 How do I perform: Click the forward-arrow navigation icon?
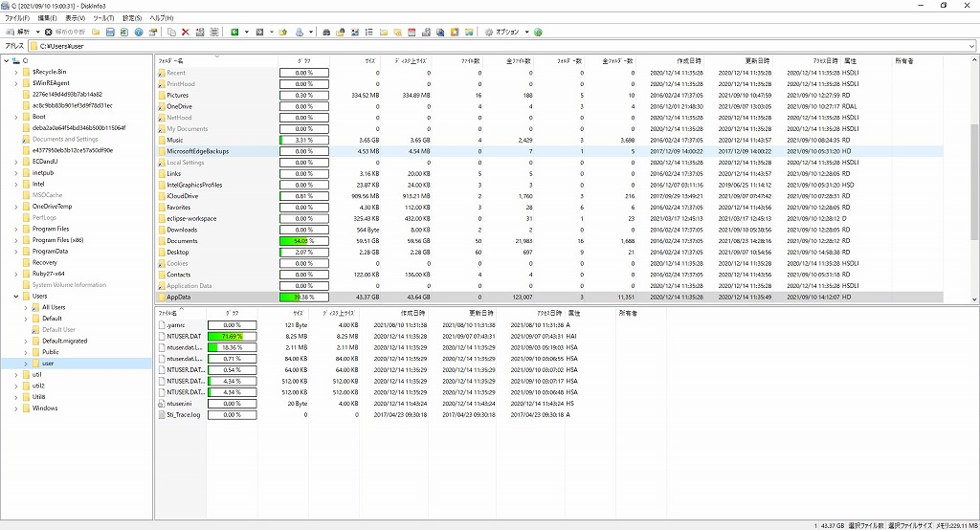tap(259, 32)
